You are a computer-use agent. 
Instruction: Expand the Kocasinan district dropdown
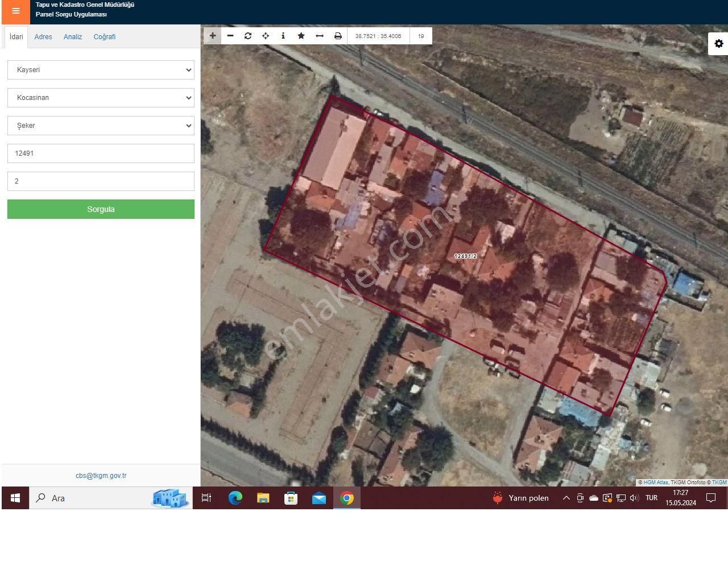tap(101, 98)
